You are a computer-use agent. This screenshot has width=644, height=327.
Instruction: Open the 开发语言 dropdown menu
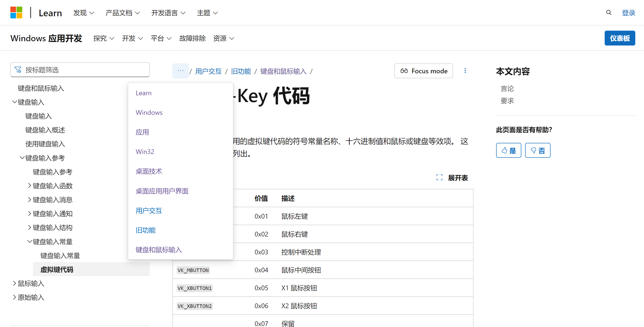click(x=168, y=13)
